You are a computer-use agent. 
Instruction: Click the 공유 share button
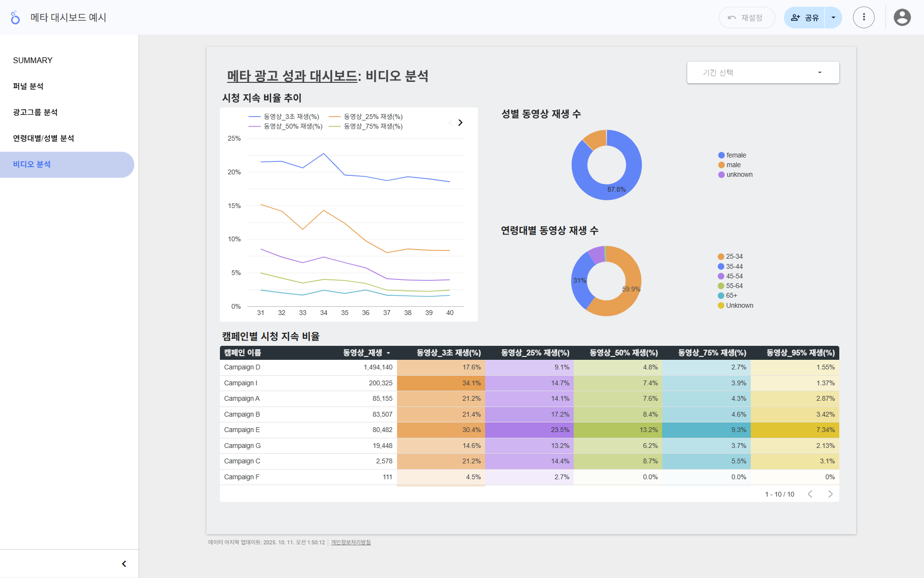point(805,18)
